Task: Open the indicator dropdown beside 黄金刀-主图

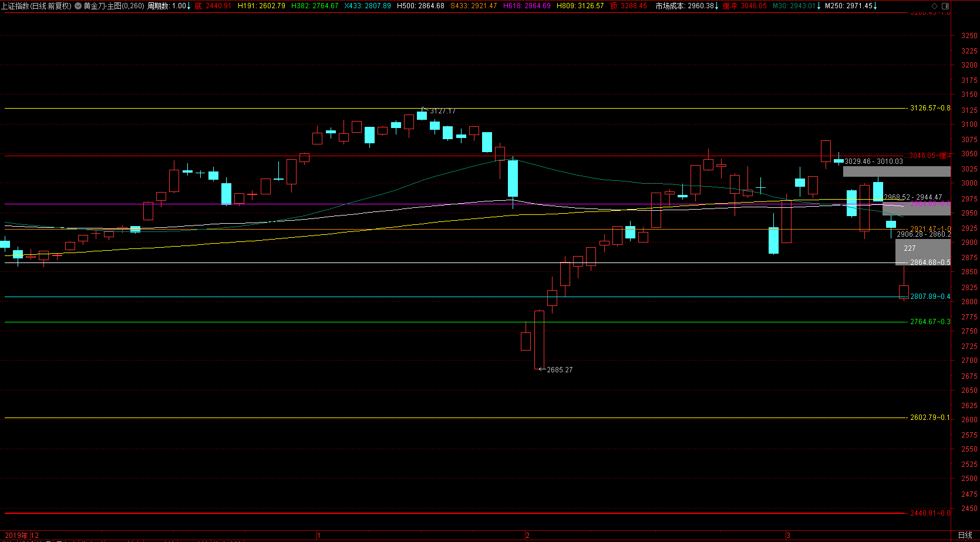Action: pos(78,6)
